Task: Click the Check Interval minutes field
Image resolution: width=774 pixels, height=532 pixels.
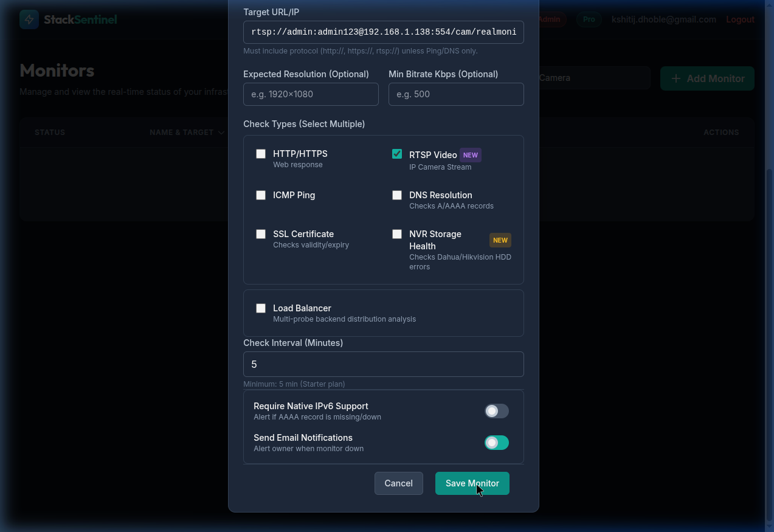Action: point(384,364)
